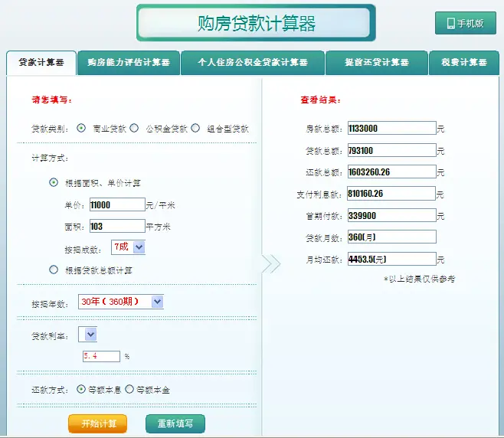Click the interest rate field showing 5.4
The image size is (504, 438).
click(101, 356)
